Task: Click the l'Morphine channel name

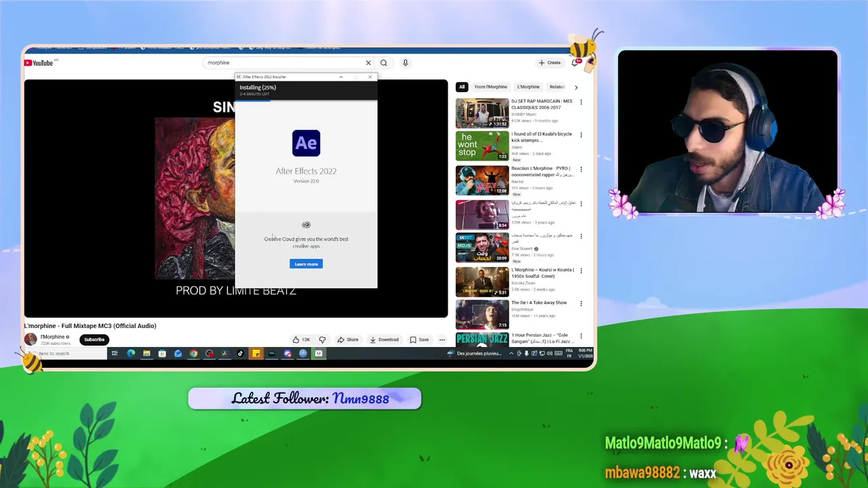Action: point(52,337)
